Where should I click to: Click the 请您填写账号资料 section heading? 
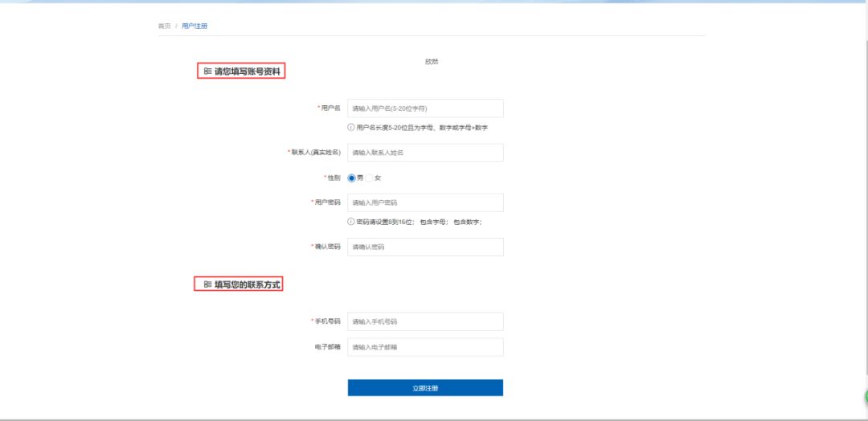248,72
